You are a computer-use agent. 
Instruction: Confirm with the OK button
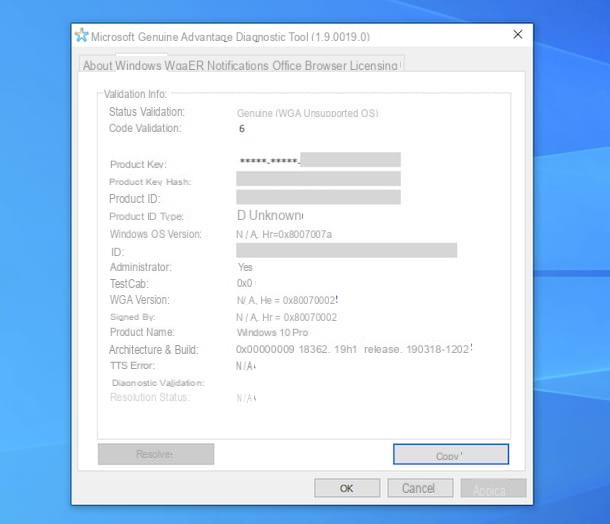[x=347, y=488]
